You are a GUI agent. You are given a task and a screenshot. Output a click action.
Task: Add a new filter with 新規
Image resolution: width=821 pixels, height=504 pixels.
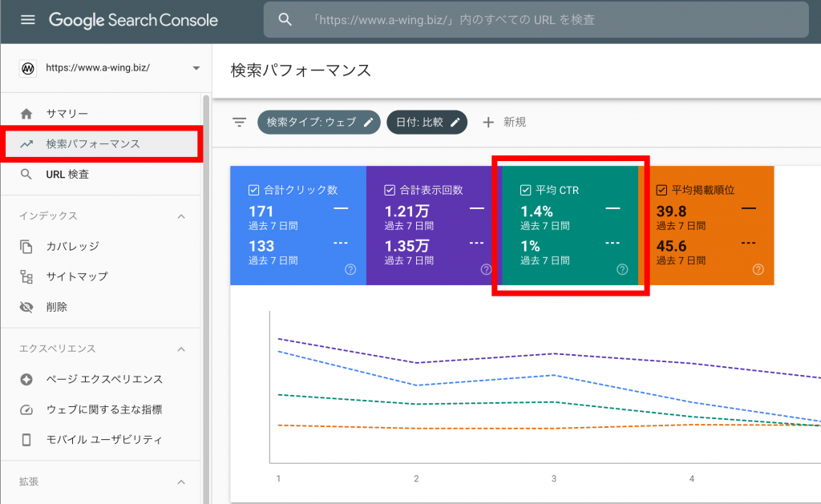pos(504,122)
